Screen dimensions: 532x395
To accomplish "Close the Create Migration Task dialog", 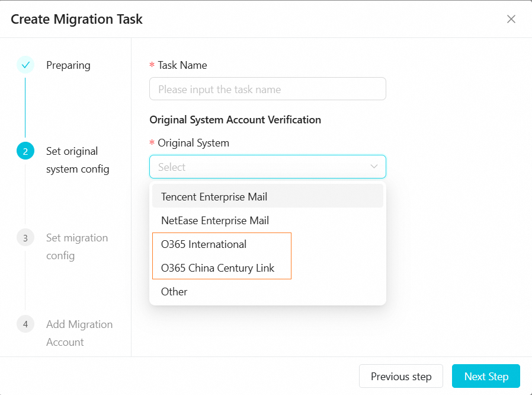I will point(511,19).
